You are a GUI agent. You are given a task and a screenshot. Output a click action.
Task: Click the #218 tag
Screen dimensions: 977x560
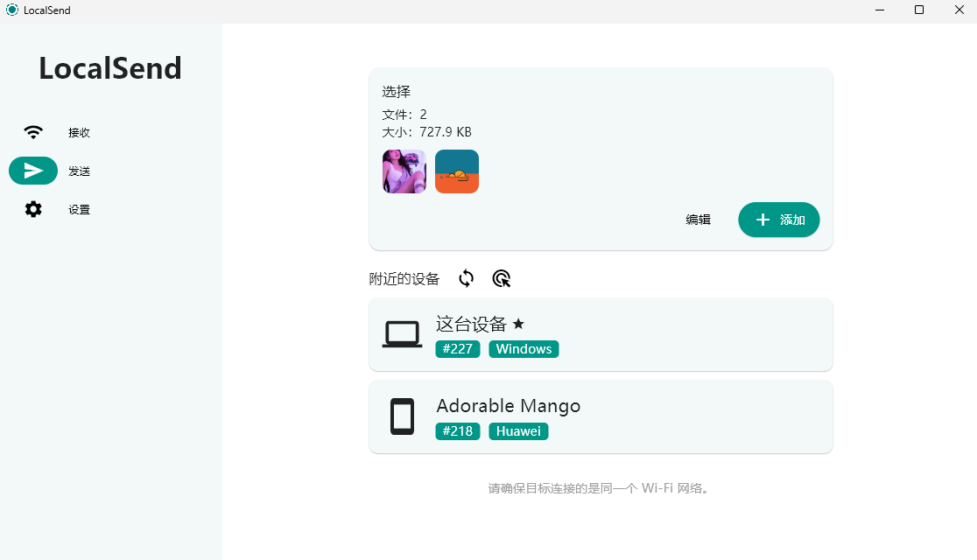tap(457, 431)
